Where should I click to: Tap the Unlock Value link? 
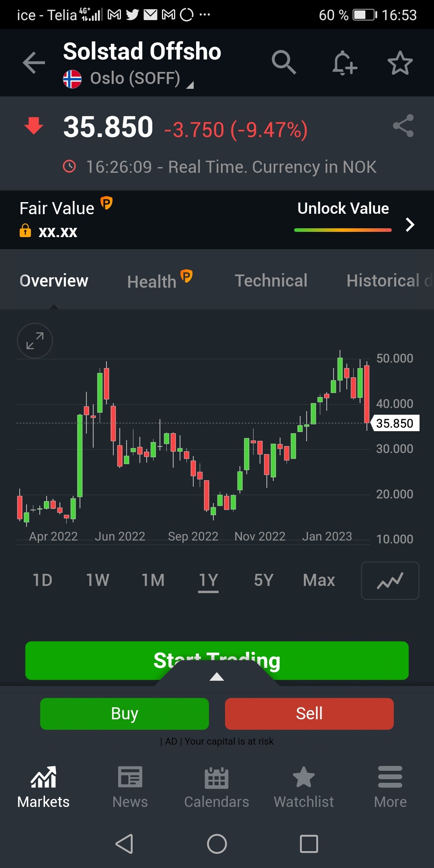(x=343, y=209)
